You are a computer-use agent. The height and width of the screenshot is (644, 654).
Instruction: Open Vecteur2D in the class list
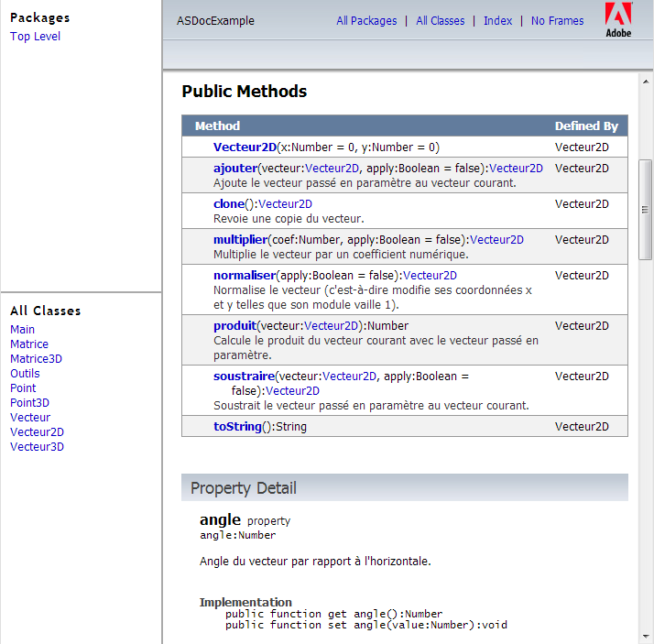37,432
